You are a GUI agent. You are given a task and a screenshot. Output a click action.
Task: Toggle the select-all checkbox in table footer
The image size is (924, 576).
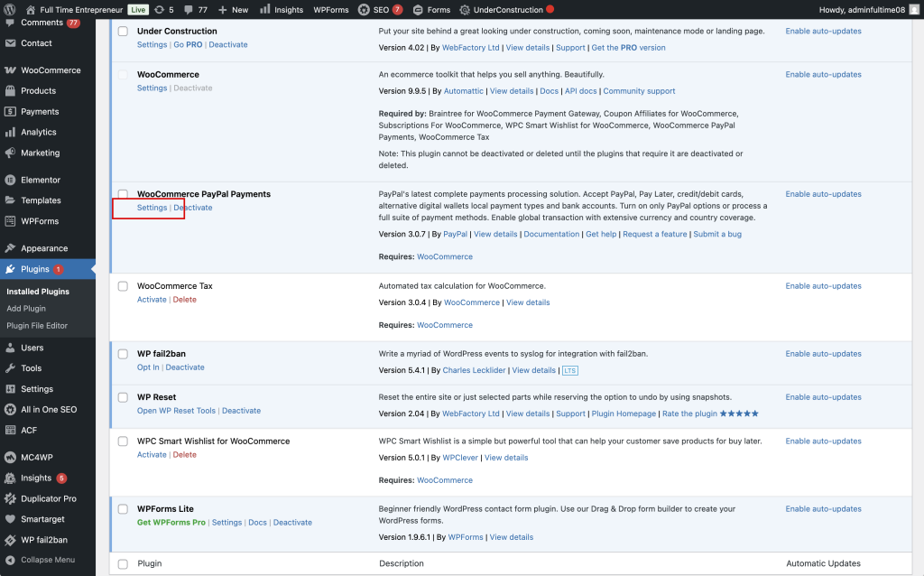click(123, 564)
